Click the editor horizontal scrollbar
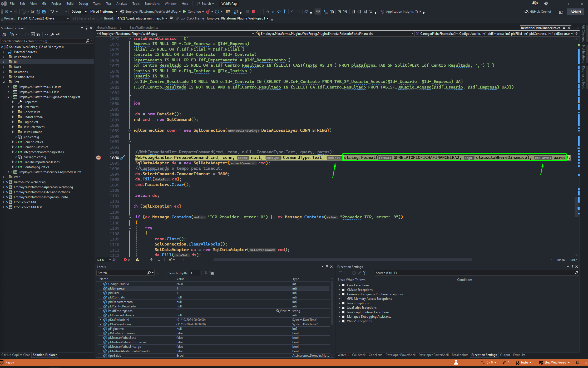The height and width of the screenshot is (368, 588). [342, 260]
